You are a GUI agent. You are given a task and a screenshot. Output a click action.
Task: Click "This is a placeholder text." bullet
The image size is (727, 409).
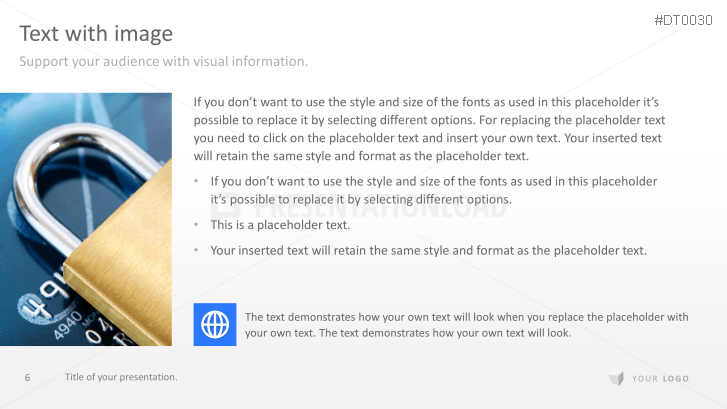click(x=280, y=225)
